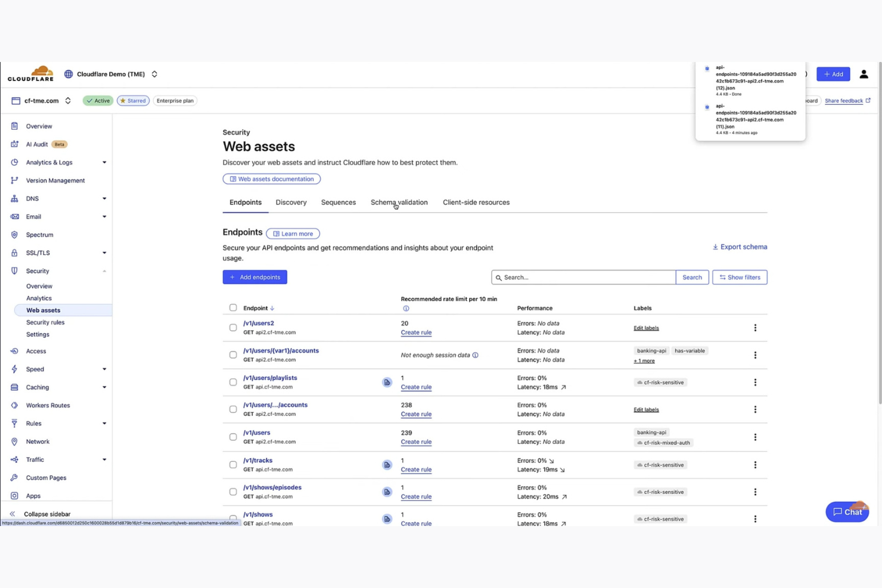
Task: Open row menu for /v1/users/playlists
Action: tap(755, 382)
